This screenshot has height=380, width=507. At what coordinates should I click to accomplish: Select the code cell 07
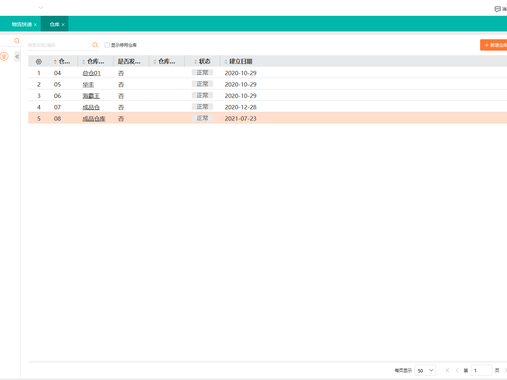(x=57, y=107)
